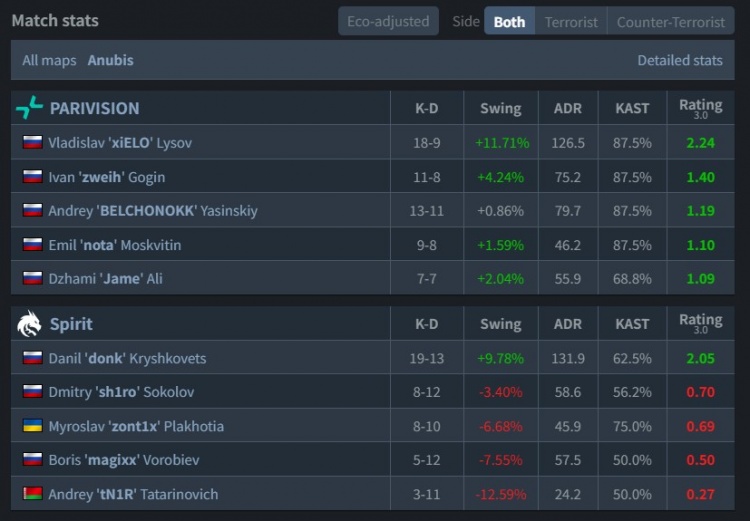
Task: Click the Belarus flag beside tN1R
Action: (32, 494)
